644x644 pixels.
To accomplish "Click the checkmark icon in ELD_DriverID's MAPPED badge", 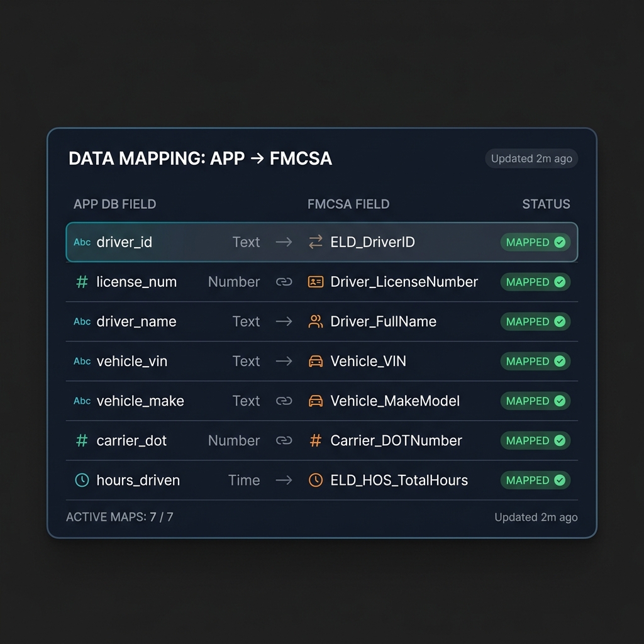I will pos(560,242).
